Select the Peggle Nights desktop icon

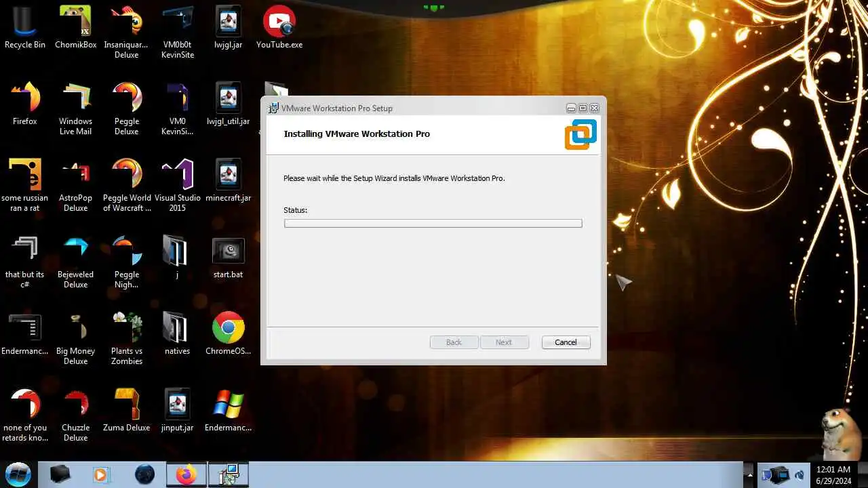(x=126, y=262)
